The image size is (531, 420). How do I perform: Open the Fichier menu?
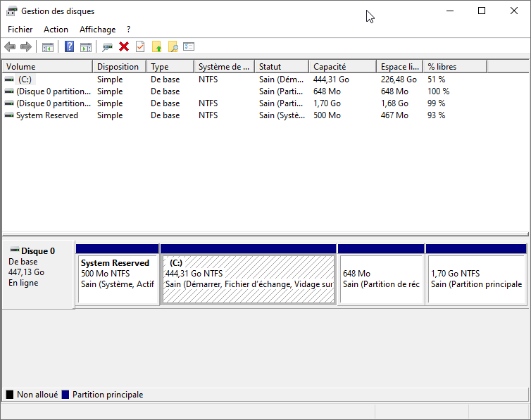pos(20,30)
